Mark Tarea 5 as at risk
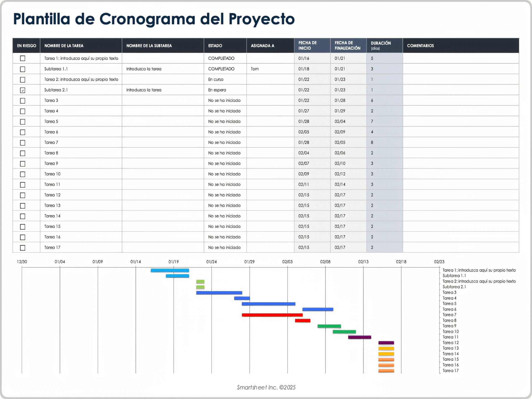532x399 pixels. tap(23, 122)
